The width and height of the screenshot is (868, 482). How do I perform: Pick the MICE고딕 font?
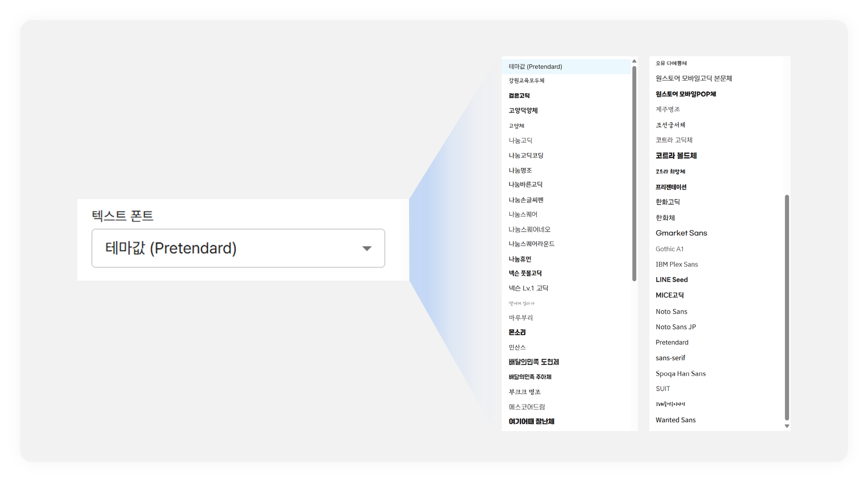point(670,295)
